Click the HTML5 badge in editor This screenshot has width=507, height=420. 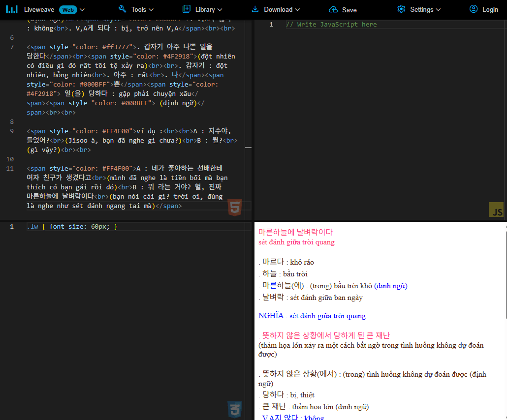point(235,209)
